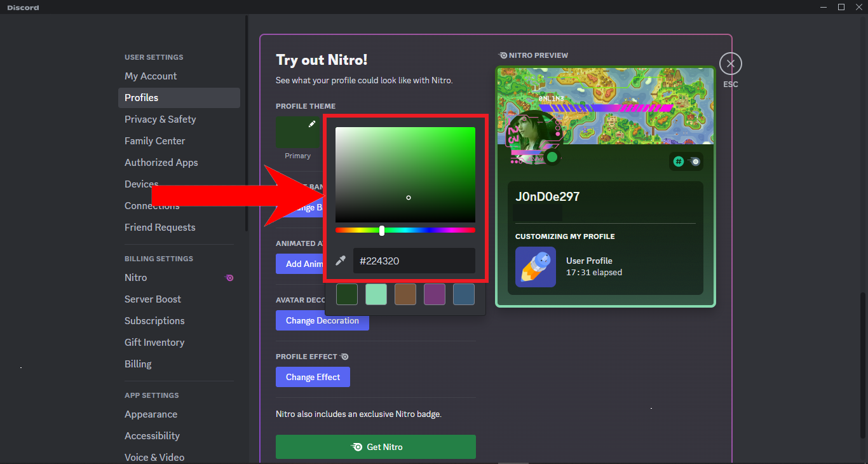
Task: Click the saturation gradient at the circle marker
Action: click(409, 198)
